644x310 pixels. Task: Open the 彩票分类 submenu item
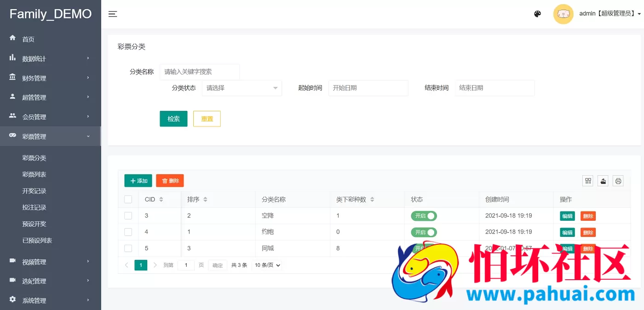pyautogui.click(x=34, y=158)
